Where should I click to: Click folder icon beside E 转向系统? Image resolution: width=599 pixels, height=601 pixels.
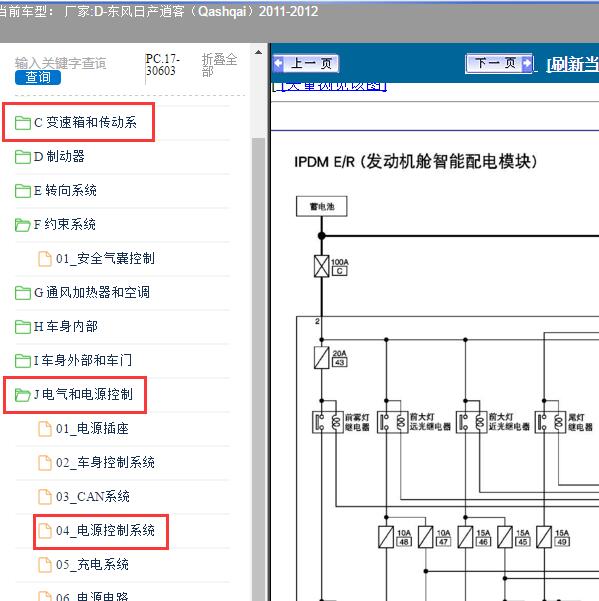(23, 191)
